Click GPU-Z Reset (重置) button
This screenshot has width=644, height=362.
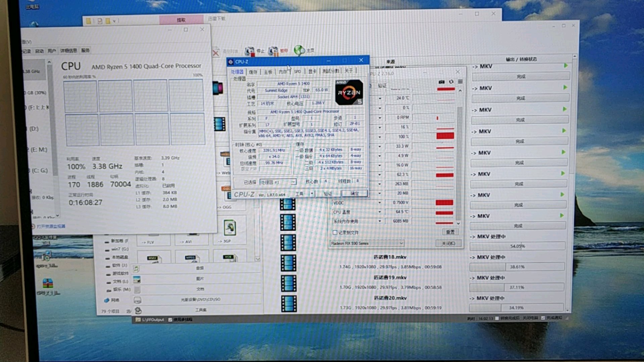450,232
